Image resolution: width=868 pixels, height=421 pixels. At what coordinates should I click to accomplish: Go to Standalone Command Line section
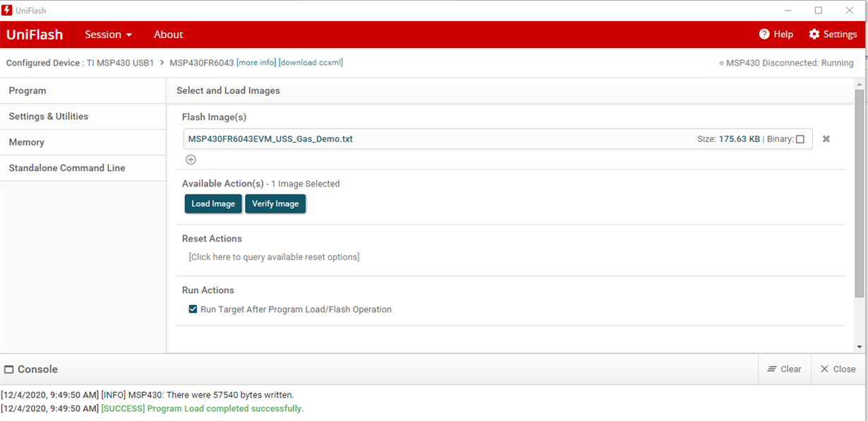(83, 168)
